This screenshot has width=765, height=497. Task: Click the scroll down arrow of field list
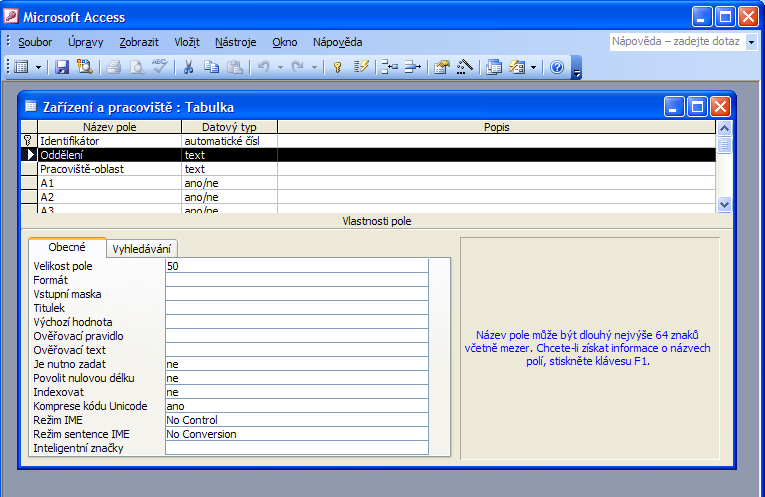tap(725, 205)
